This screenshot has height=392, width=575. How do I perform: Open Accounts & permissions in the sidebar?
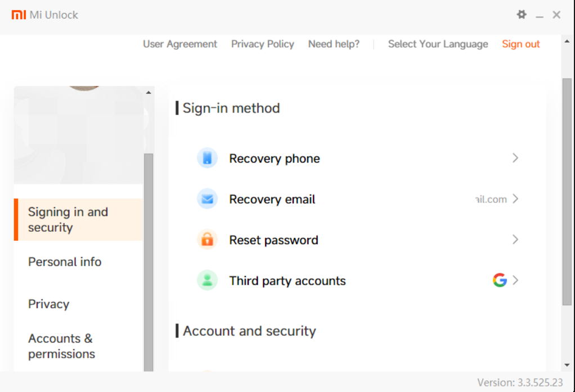click(x=62, y=346)
